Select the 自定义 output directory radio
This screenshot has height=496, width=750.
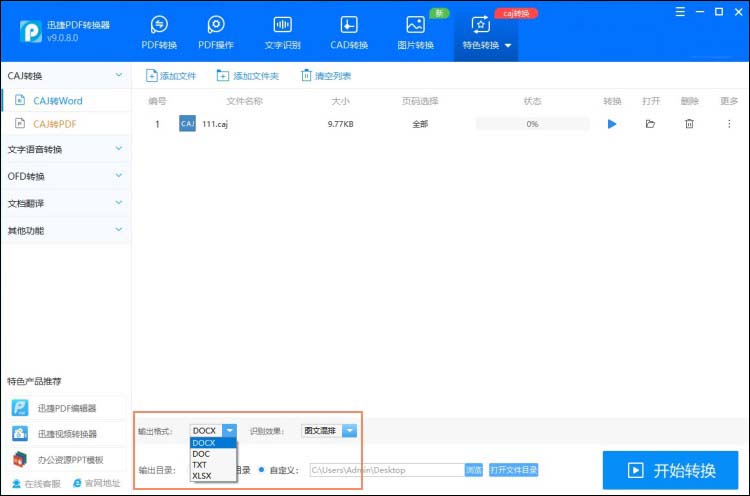click(262, 470)
